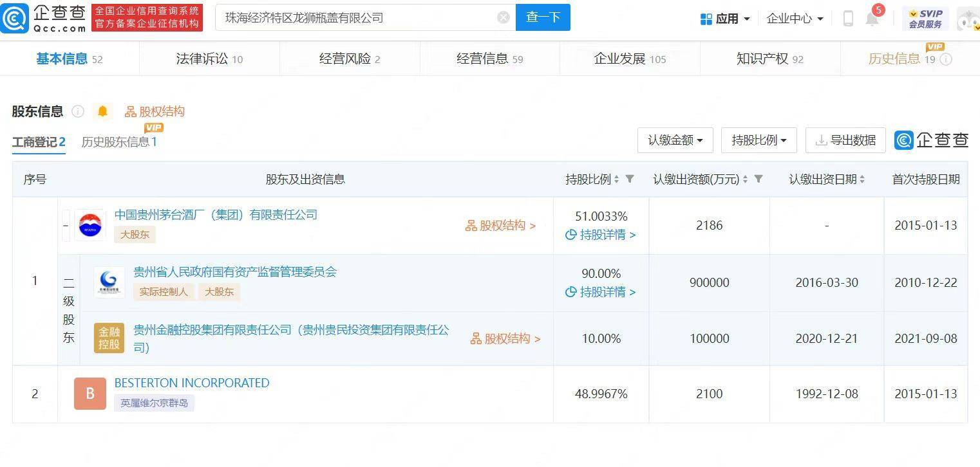The width and height of the screenshot is (980, 467).
Task: Sort by 认缴出资日期 column arrows
Action: click(x=862, y=179)
